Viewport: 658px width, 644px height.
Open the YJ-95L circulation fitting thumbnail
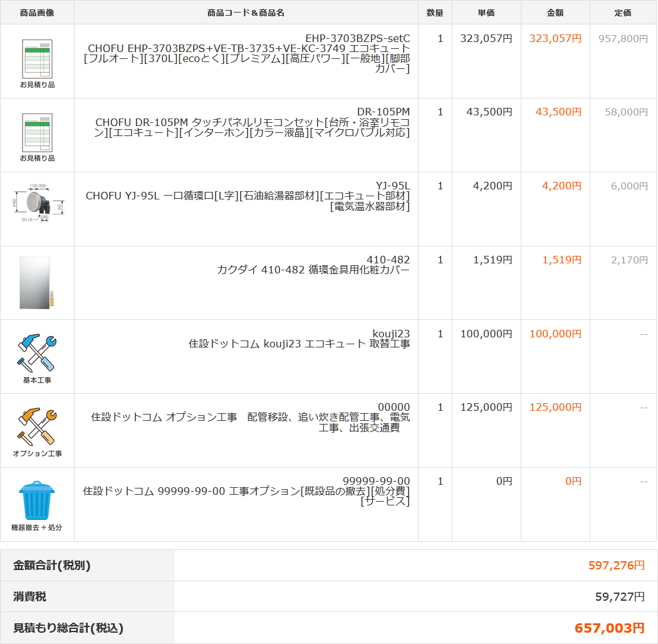38,203
